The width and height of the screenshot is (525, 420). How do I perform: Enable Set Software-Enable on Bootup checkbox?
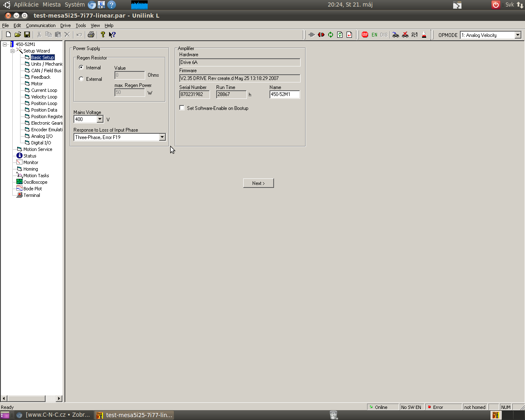click(x=182, y=108)
